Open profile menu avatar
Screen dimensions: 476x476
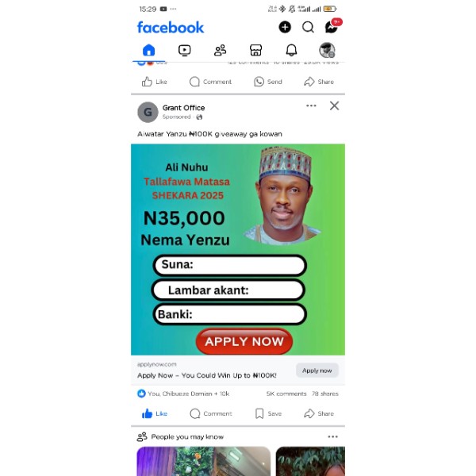point(327,50)
